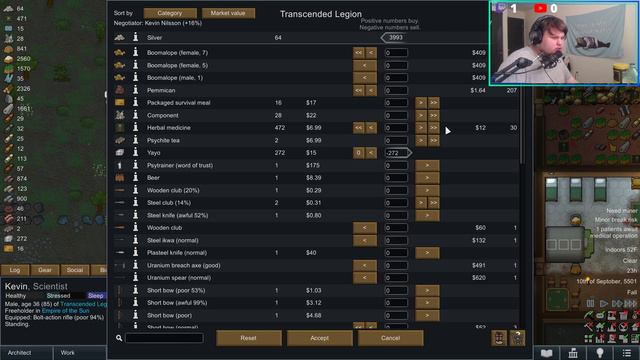Sell all Steel club (14%)
The image size is (640, 360).
coord(433,202)
